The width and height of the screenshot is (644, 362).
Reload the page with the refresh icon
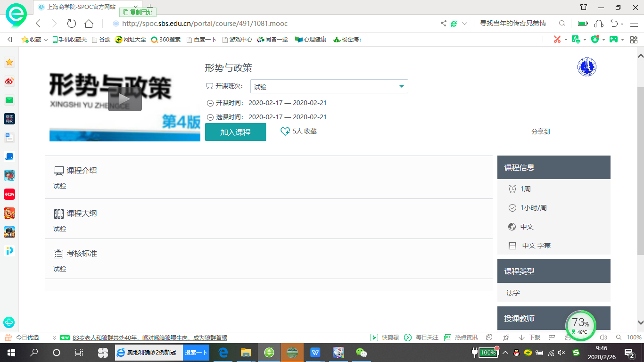(x=71, y=24)
